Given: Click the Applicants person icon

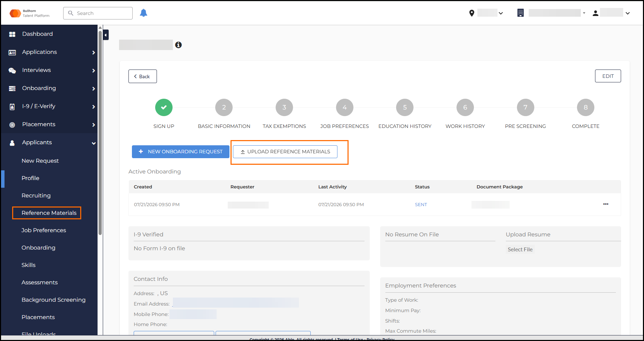Looking at the screenshot, I should tap(12, 143).
